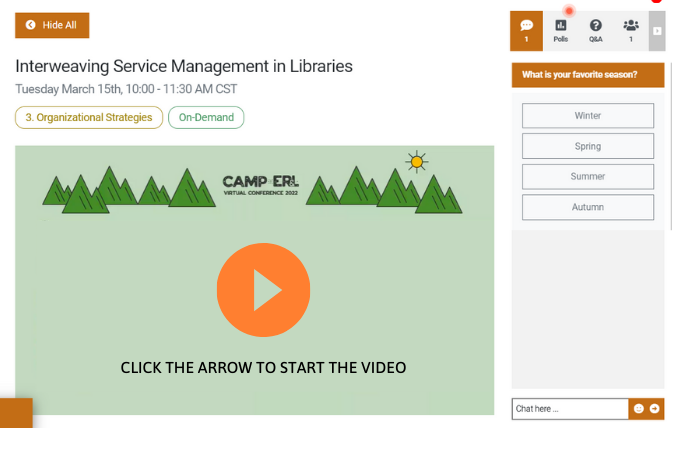Select Winter poll option

(x=587, y=116)
